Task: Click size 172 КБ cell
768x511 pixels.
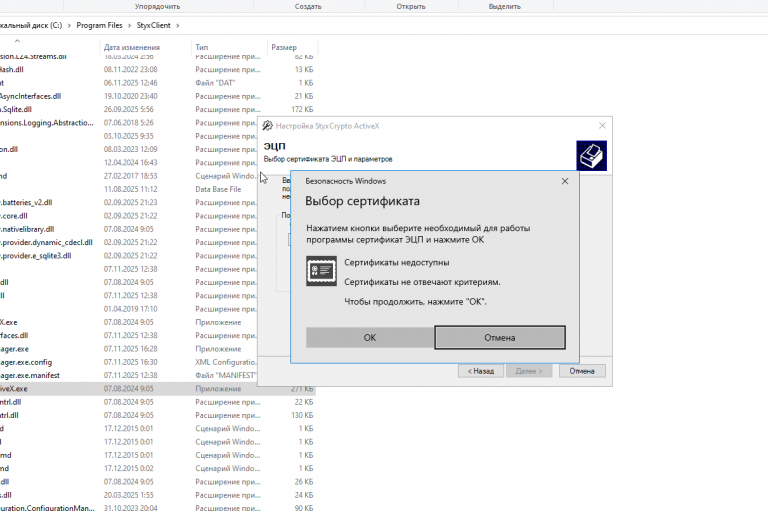Action: [302, 109]
